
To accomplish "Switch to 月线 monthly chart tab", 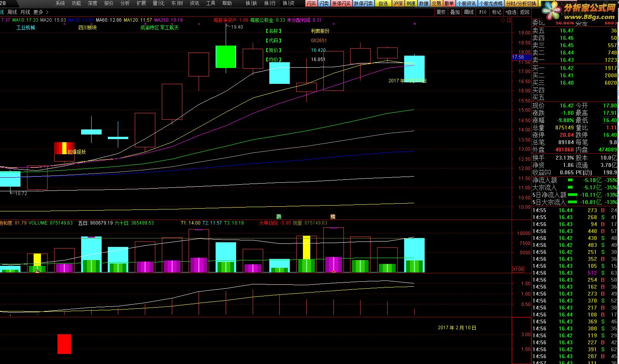I will coord(25,12).
